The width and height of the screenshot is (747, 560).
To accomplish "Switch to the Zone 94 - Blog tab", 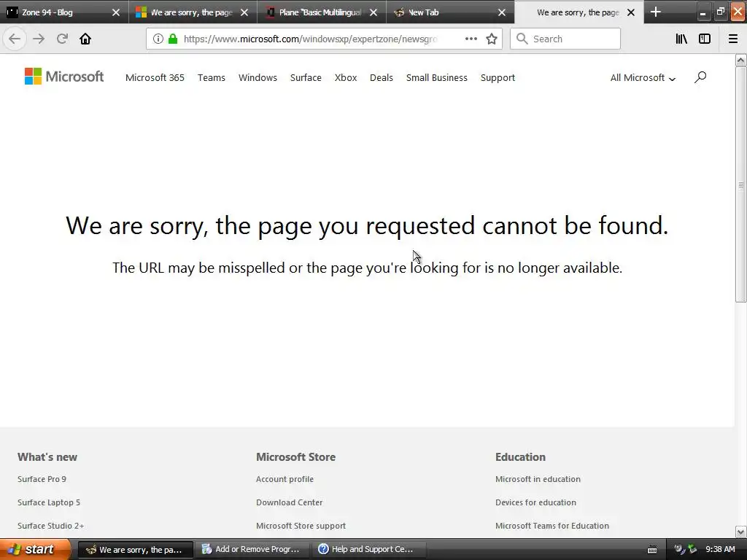I will (x=64, y=12).
